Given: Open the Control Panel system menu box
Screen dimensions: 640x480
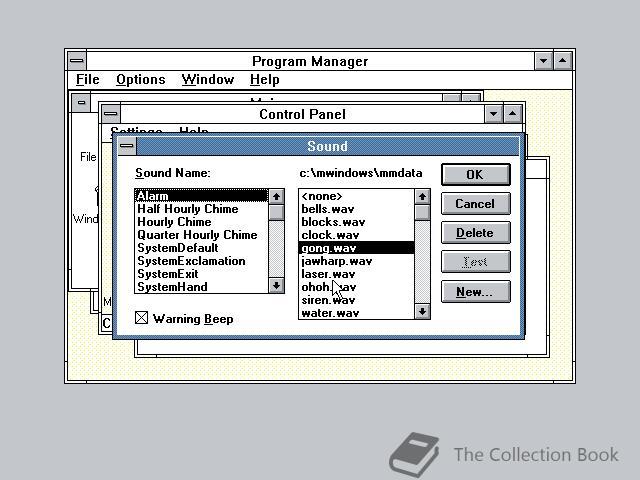Looking at the screenshot, I should [111, 113].
